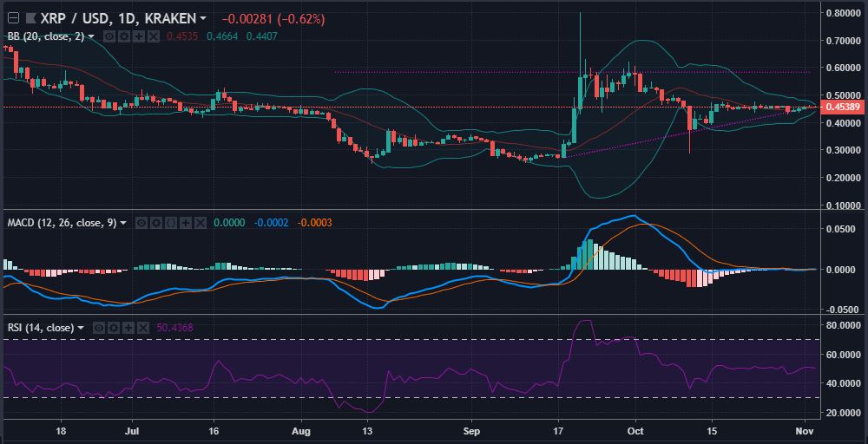Click the Oct date label on time axis
Image resolution: width=868 pixels, height=444 pixels.
tap(636, 430)
